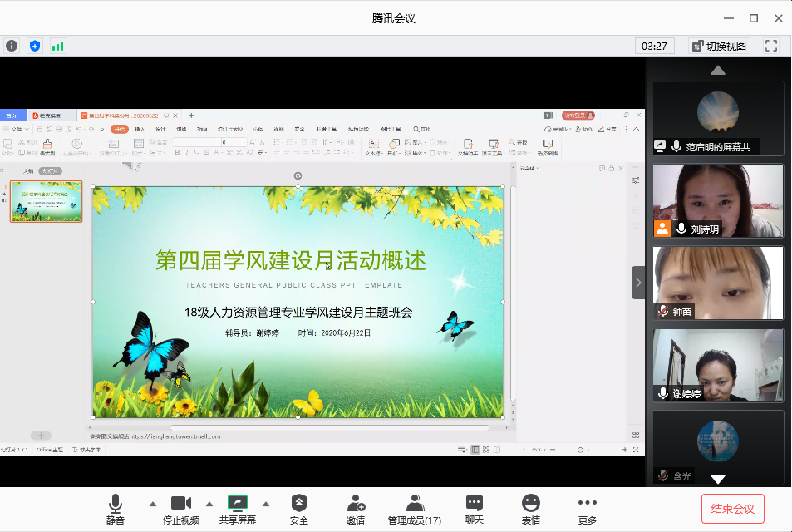Click 切换视图 to switch view
This screenshot has width=792, height=532.
[719, 46]
